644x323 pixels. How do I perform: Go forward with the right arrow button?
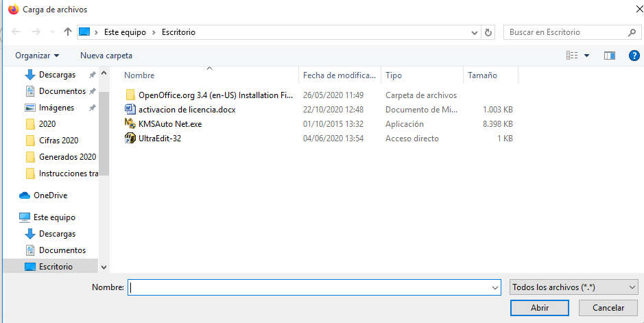pyautogui.click(x=36, y=32)
